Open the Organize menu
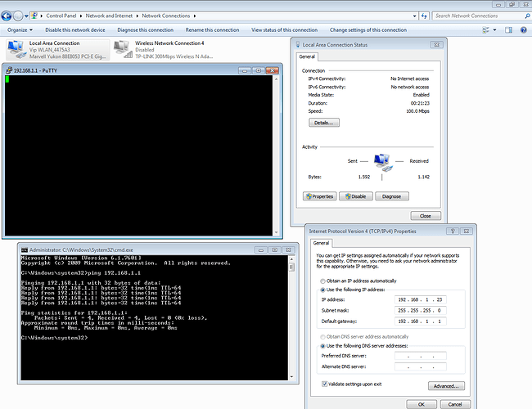532x409 pixels. coord(20,29)
